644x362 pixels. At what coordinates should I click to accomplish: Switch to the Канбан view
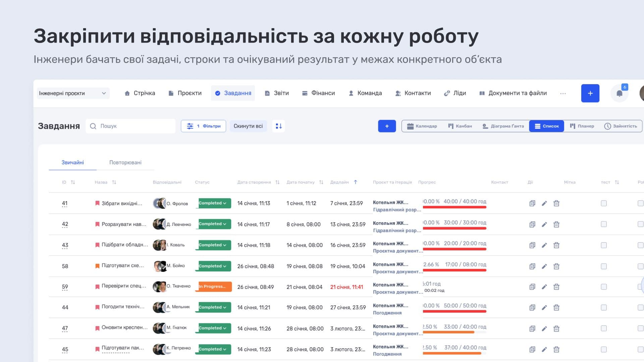coord(460,126)
